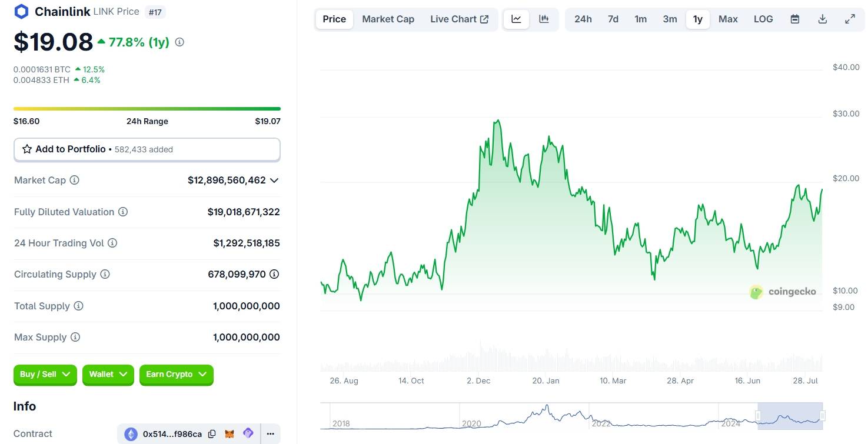Switch to candlestick chart view icon
868x444 pixels.
click(544, 19)
